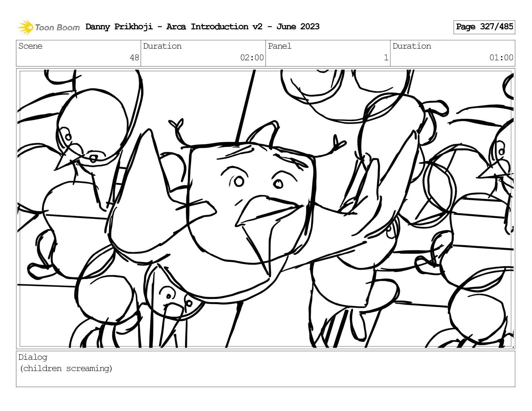Click the 'Scene' label

pyautogui.click(x=30, y=46)
